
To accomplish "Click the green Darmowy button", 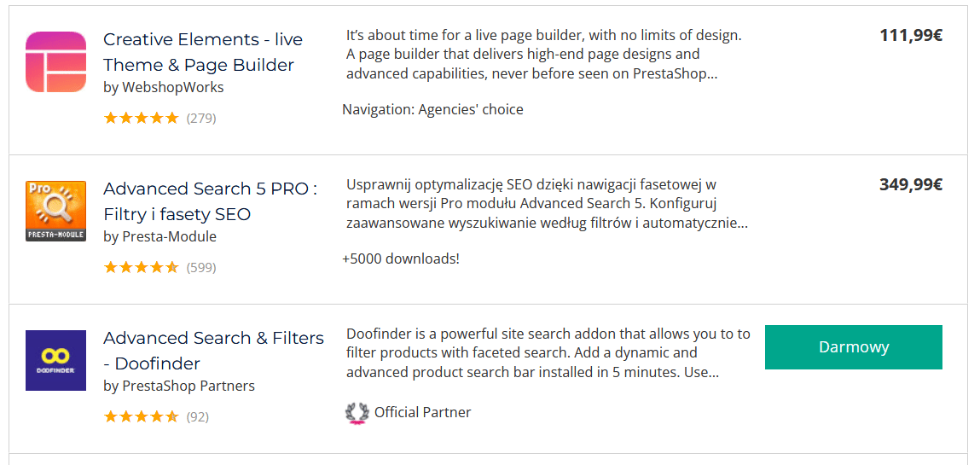I will coord(854,347).
